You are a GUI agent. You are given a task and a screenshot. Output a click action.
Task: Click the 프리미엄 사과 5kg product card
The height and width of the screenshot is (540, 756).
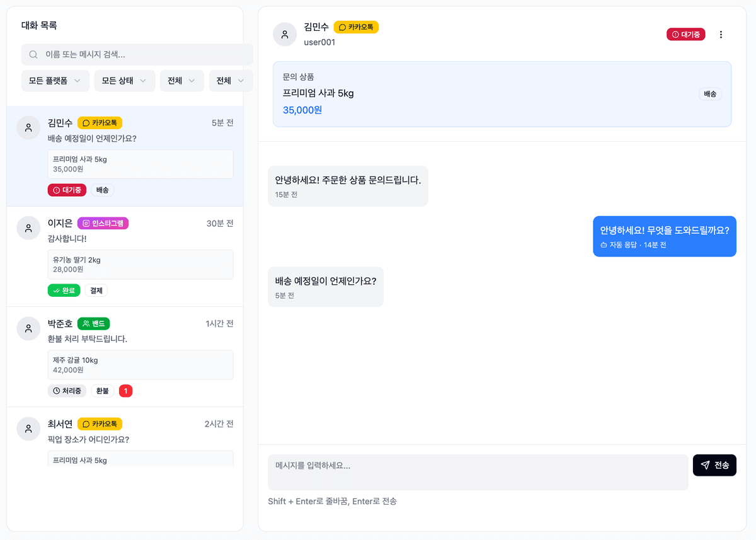click(501, 93)
